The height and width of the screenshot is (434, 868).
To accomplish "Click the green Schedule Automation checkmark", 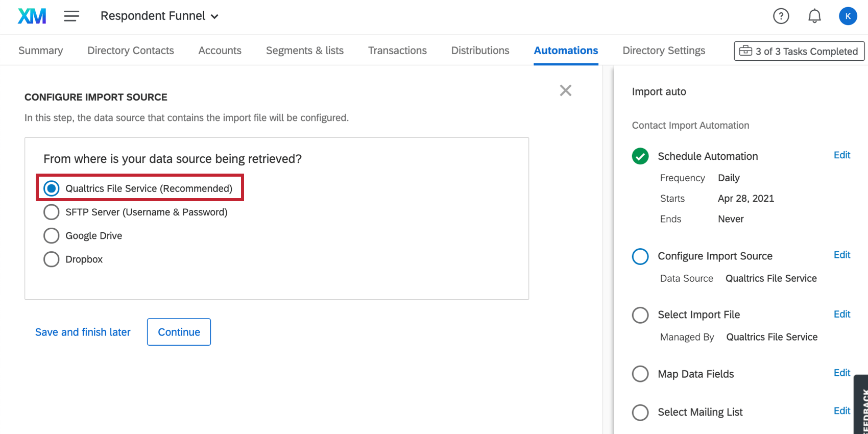I will [640, 156].
